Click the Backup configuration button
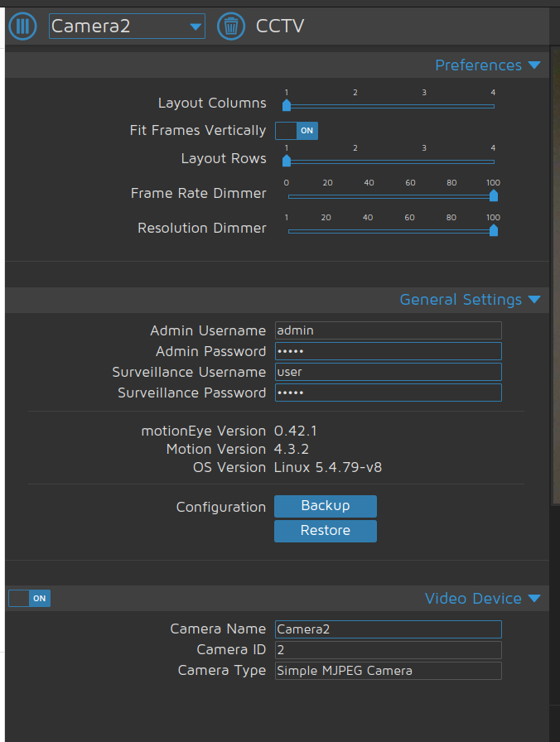The image size is (560, 742). 325,506
